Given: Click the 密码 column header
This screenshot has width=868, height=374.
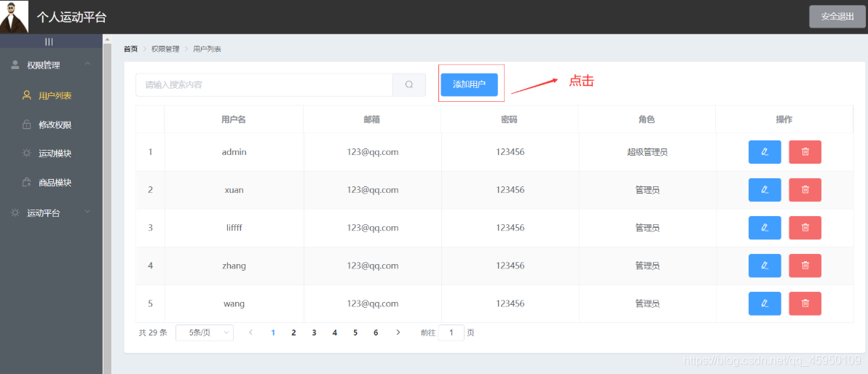Looking at the screenshot, I should pyautogui.click(x=509, y=119).
